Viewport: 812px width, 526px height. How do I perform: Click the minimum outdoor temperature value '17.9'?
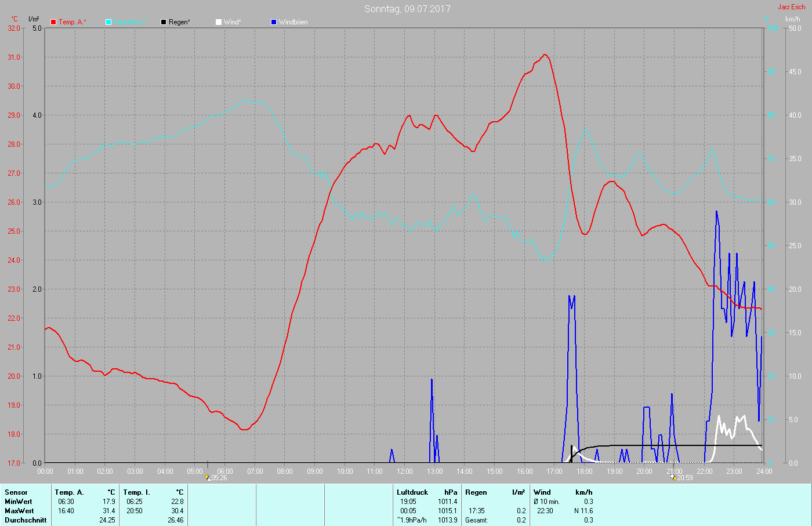pos(108,502)
